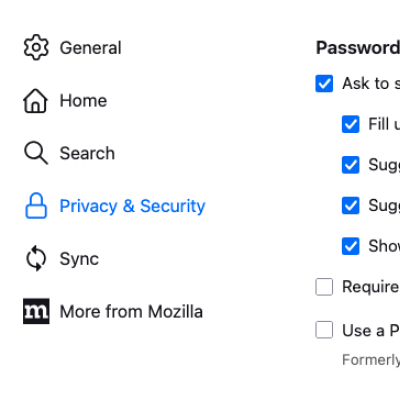Untick the 'Sug…' checkbox just above Show
400x400 pixels.
coord(351,205)
